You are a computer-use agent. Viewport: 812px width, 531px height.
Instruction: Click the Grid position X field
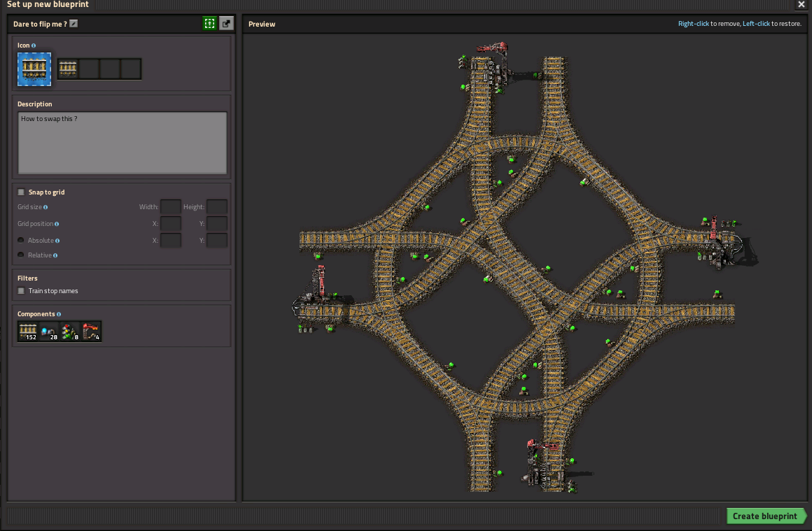click(170, 224)
